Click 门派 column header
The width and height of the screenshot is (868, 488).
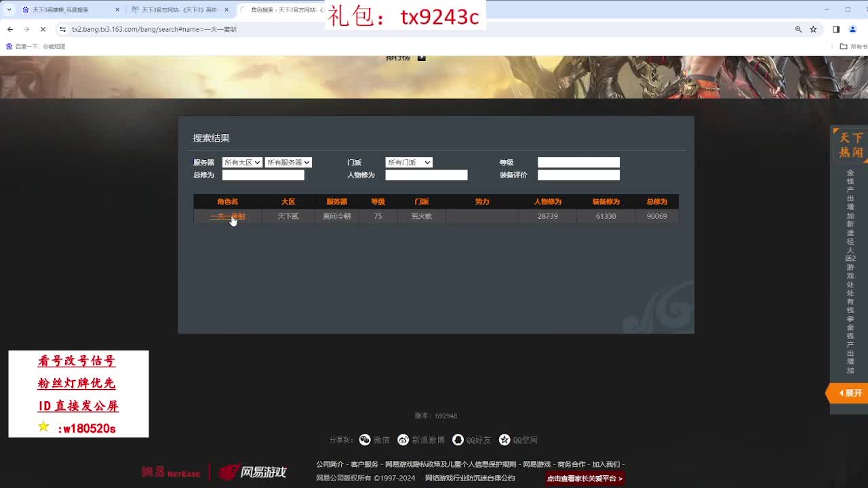tap(422, 201)
